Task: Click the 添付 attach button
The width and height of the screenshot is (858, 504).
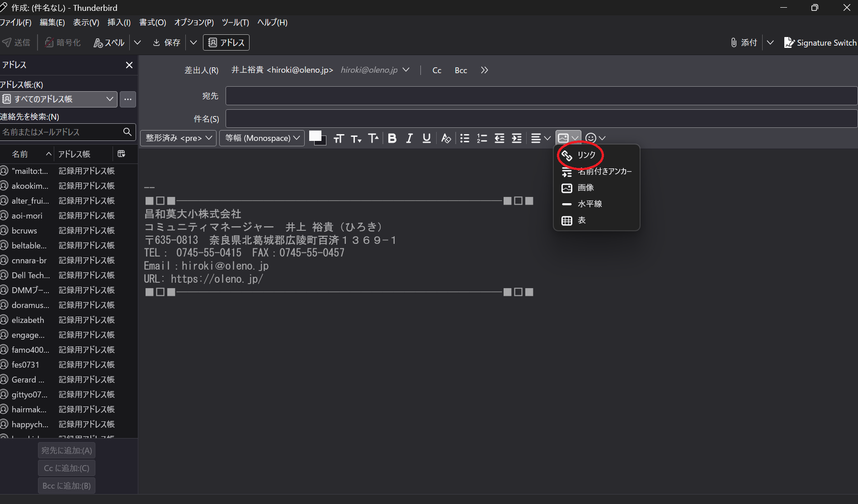Action: click(744, 42)
